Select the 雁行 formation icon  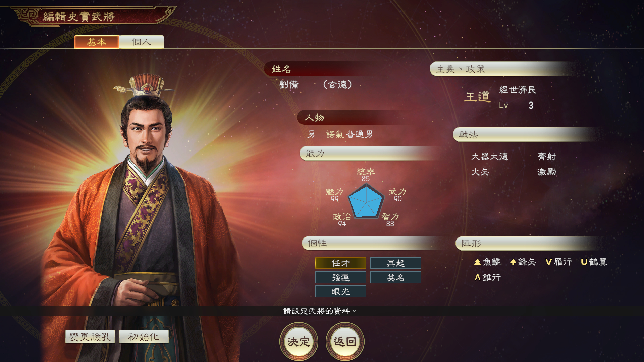click(x=549, y=262)
